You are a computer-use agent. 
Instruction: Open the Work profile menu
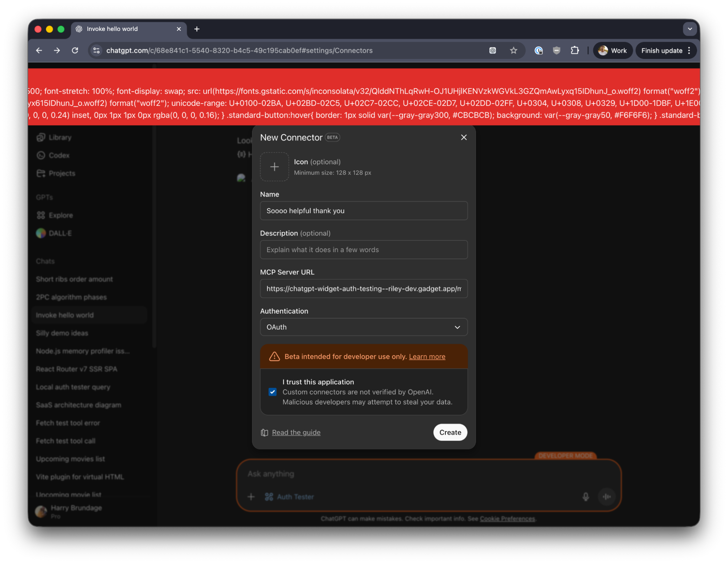click(x=613, y=51)
